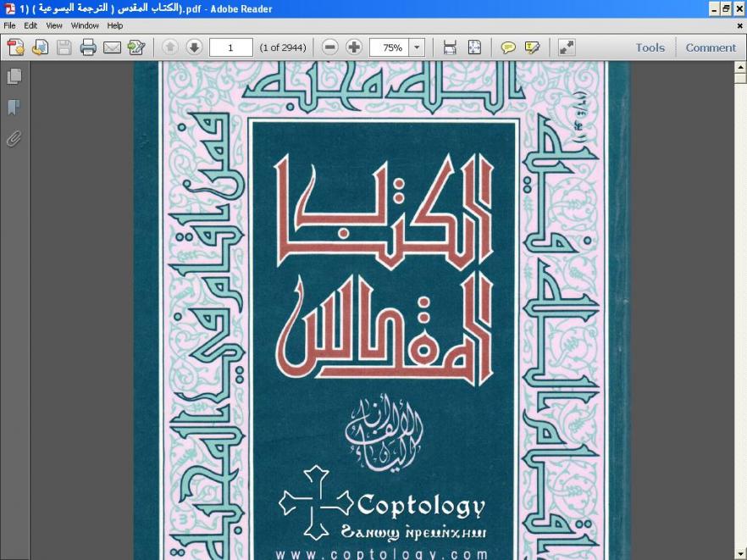Screen dimensions: 747x560
Task: Switch to Read Mode with expand icon
Action: point(567,47)
